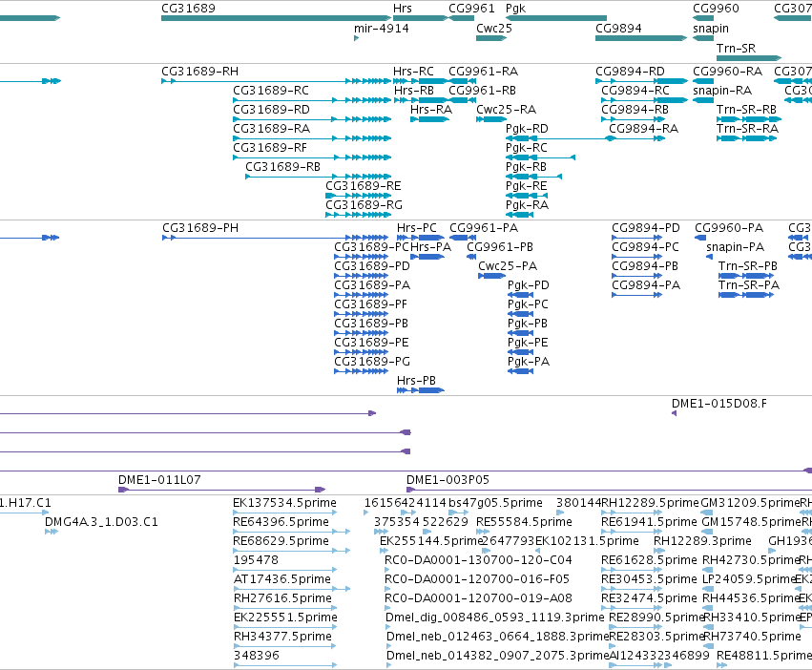Click the Dmel_dig_008486_0593_1119.3prime label
This screenshot has height=670, width=812.
495,618
